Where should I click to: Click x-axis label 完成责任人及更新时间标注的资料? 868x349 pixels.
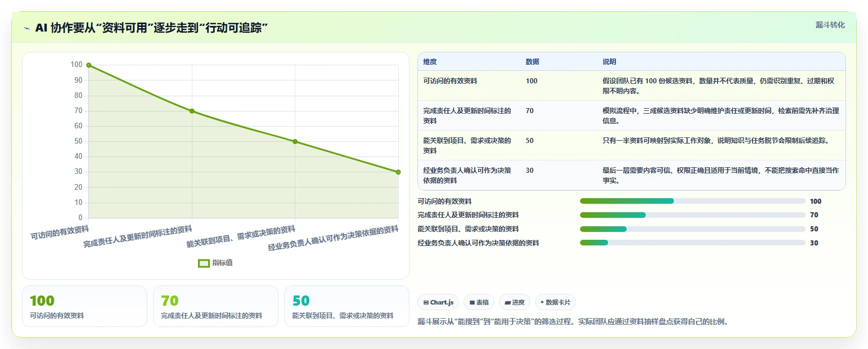pyautogui.click(x=138, y=236)
